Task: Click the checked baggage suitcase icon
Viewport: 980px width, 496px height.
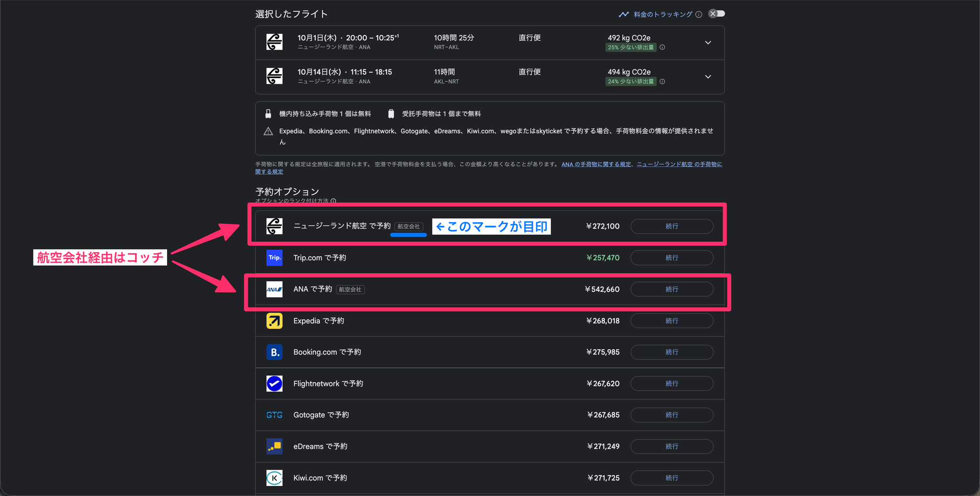Action: pyautogui.click(x=391, y=113)
